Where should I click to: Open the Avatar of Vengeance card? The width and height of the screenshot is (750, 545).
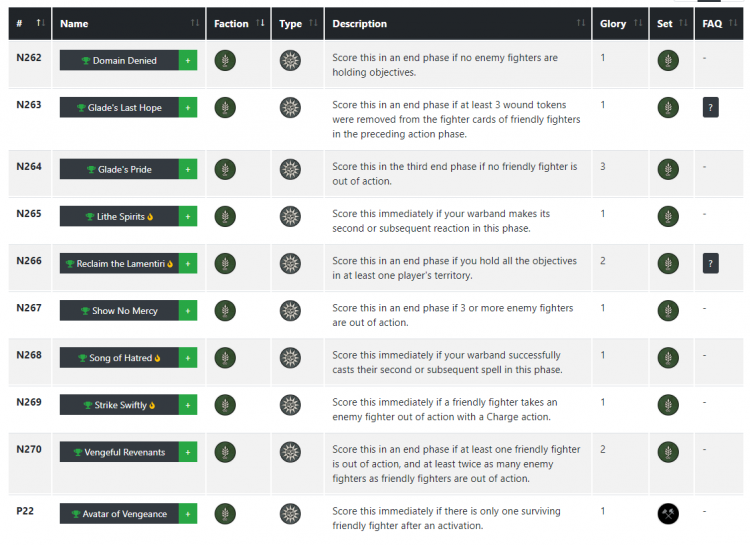(x=119, y=513)
